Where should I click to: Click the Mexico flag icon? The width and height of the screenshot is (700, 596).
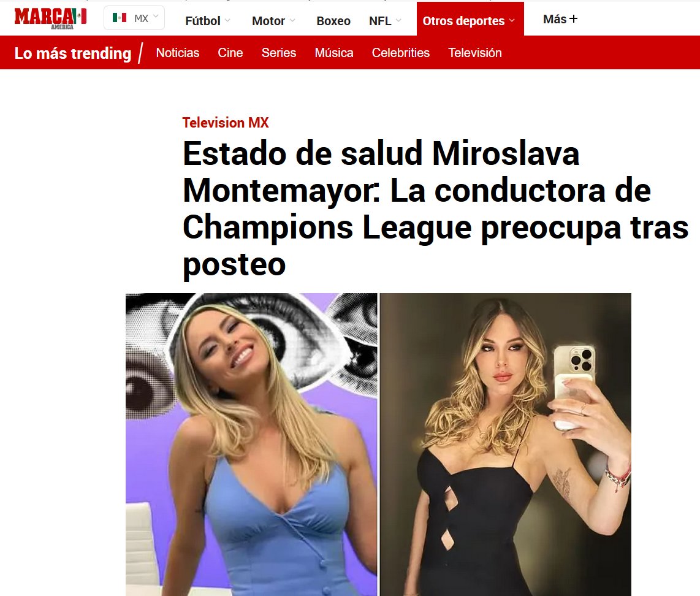tap(119, 18)
